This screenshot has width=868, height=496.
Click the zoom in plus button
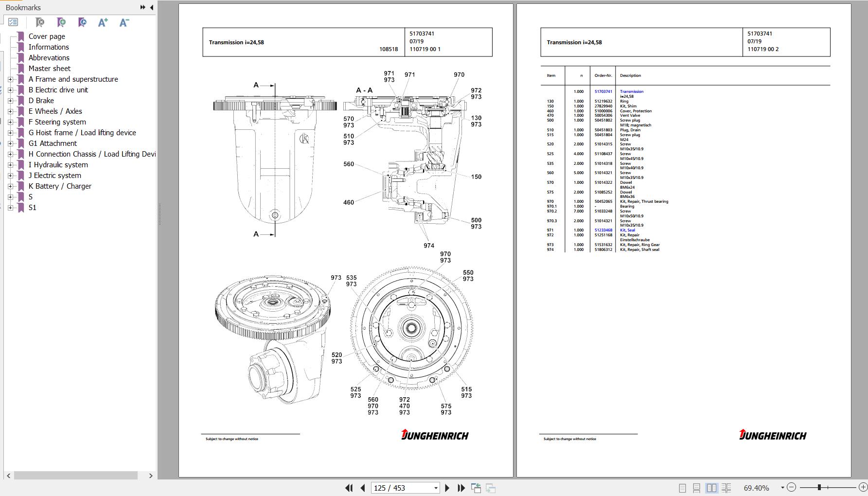click(x=863, y=487)
